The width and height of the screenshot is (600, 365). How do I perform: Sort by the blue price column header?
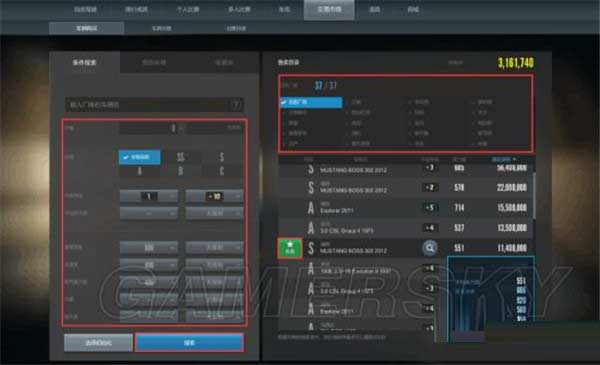pyautogui.click(x=504, y=159)
